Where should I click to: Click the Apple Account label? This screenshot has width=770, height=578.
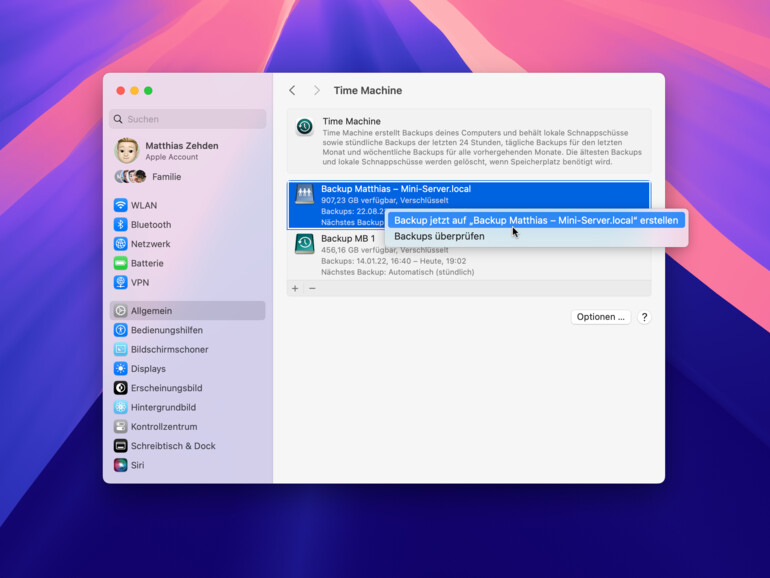pyautogui.click(x=172, y=157)
